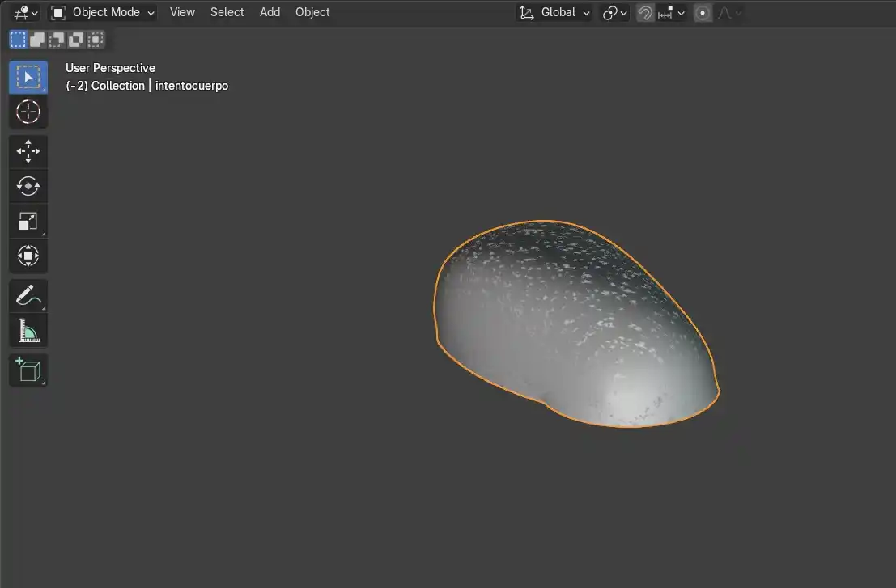Toggle proportional editing

click(703, 13)
